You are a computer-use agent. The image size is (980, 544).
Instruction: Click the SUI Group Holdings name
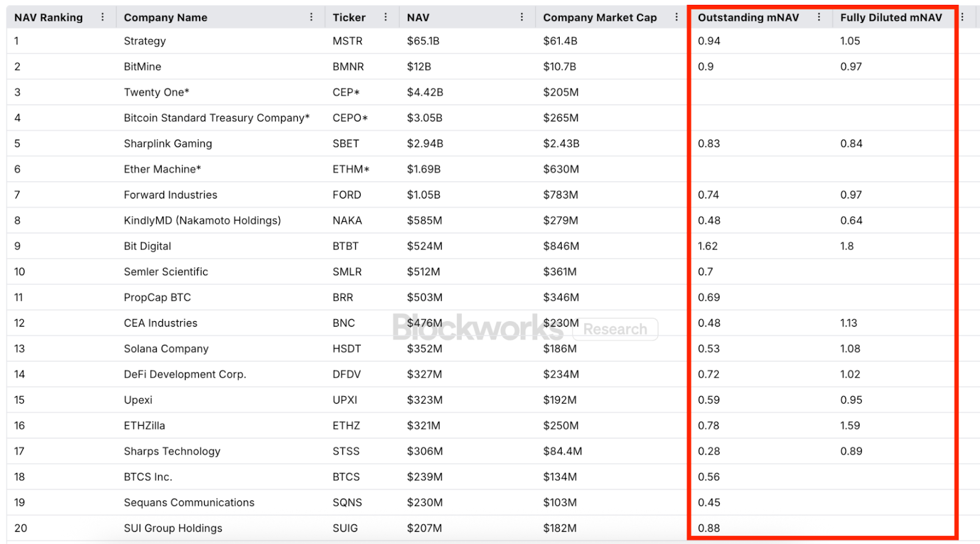tap(173, 529)
